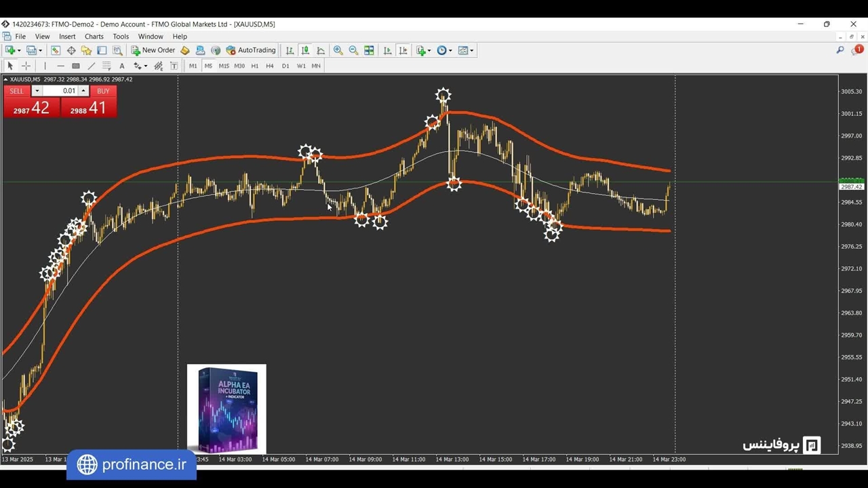This screenshot has width=868, height=488.
Task: Toggle the chart auto-scroll icon
Action: coord(387,50)
